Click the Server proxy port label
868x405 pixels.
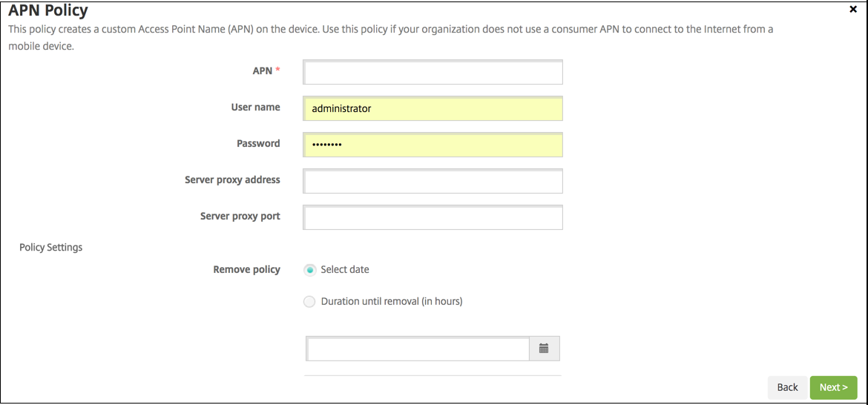click(x=240, y=217)
